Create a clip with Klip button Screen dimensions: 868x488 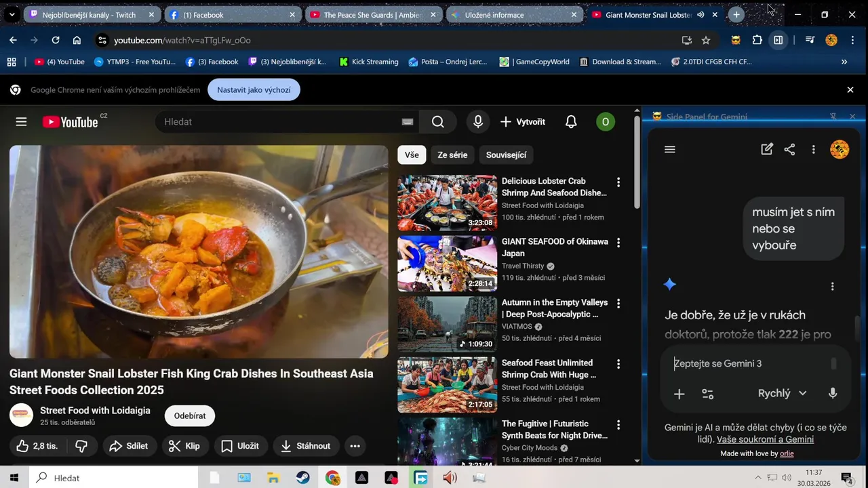185,446
